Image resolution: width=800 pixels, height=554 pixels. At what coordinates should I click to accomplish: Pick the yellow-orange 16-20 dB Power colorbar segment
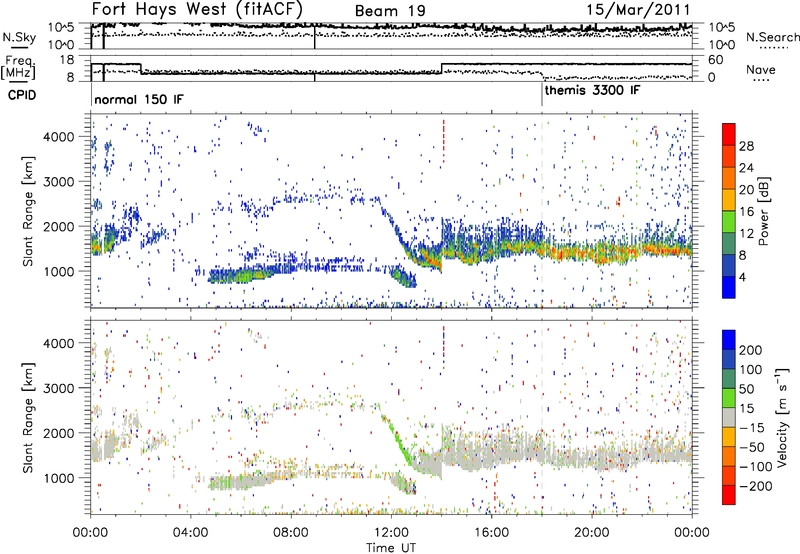(x=729, y=200)
